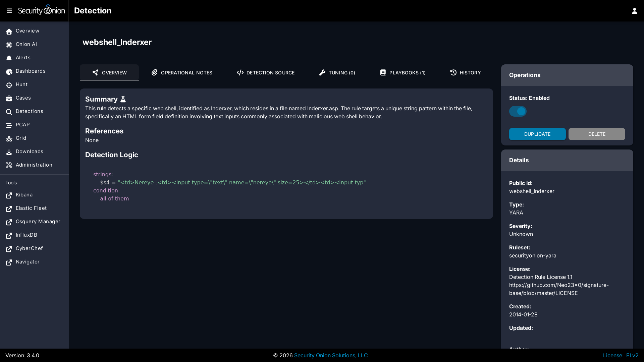The height and width of the screenshot is (362, 644).
Task: Click the Detections magnifier icon
Action: click(x=9, y=112)
